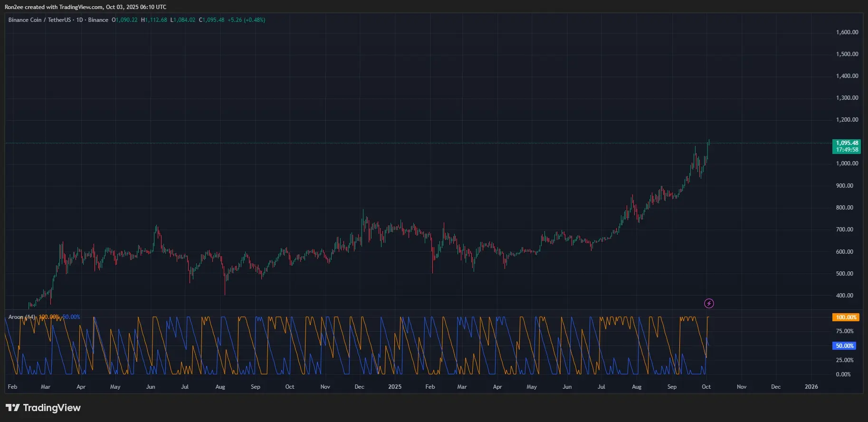Click the TradingView logo at bottom left

pos(43,408)
